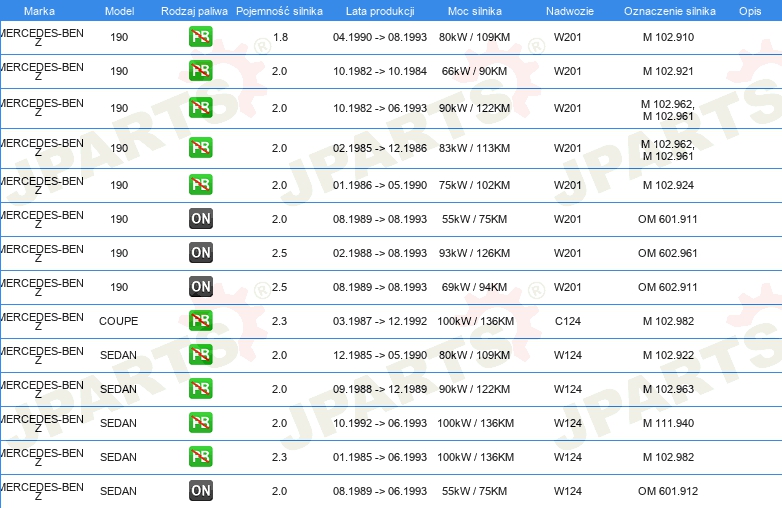Image resolution: width=782 pixels, height=508 pixels.
Task: Click petrol icon in 83kW / 113KM row
Action: 200,148
